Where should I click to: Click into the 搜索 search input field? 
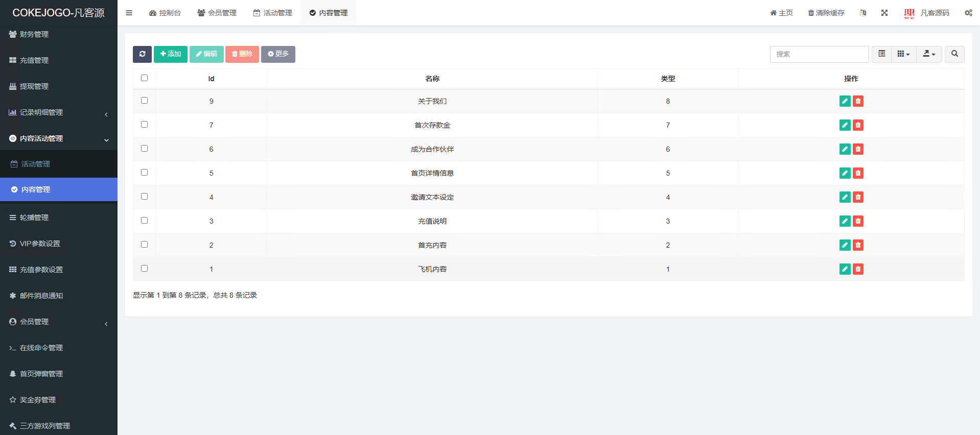819,54
